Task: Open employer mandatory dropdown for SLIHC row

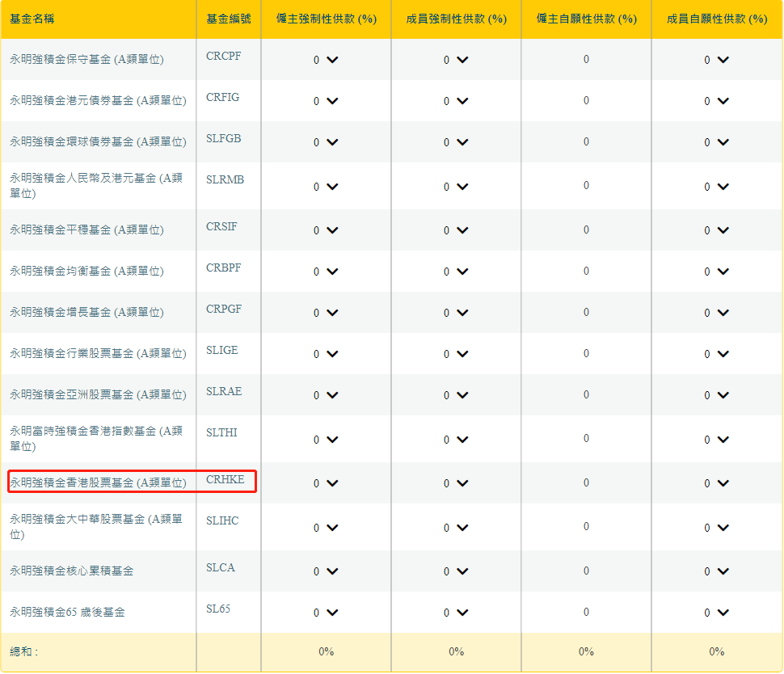Action: pos(326,528)
